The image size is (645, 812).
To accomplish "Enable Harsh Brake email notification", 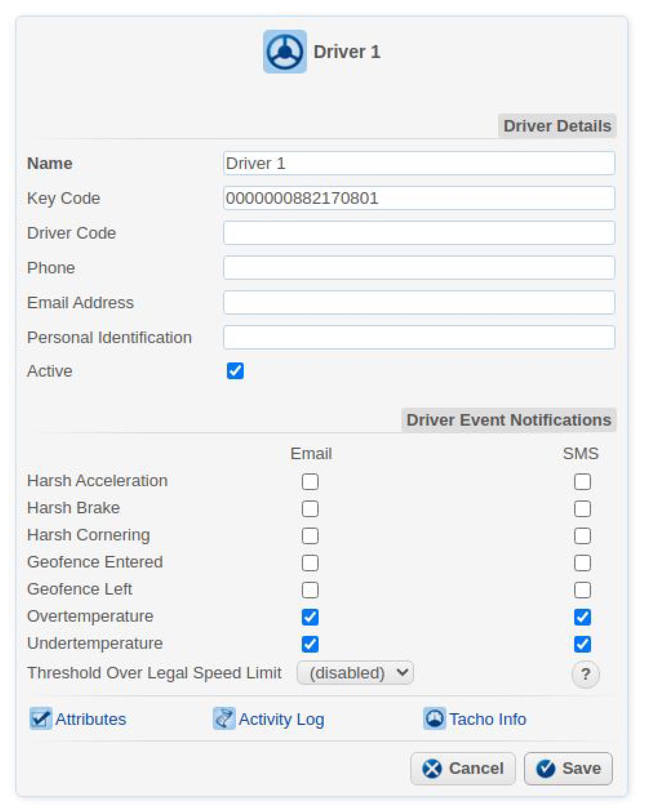I will coord(310,508).
